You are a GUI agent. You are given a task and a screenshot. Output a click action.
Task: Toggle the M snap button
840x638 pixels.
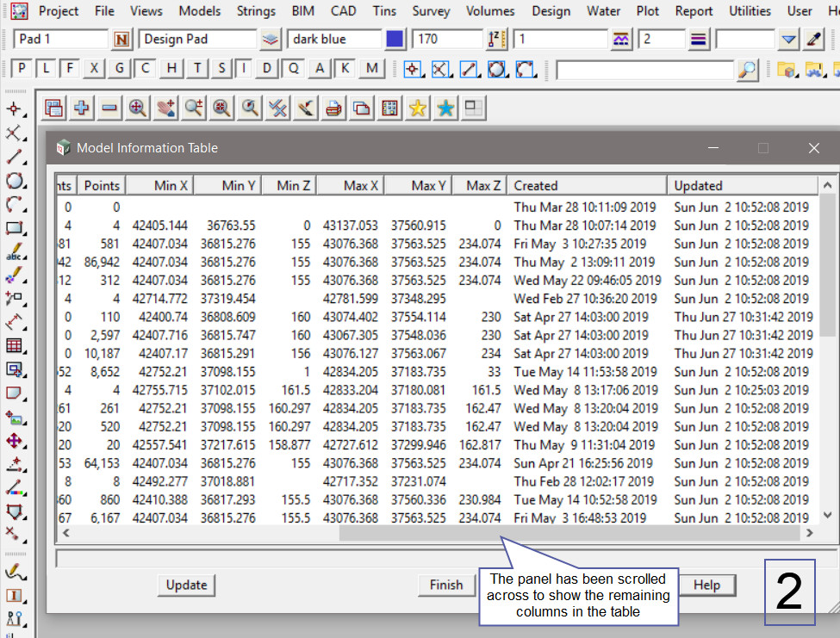(371, 69)
